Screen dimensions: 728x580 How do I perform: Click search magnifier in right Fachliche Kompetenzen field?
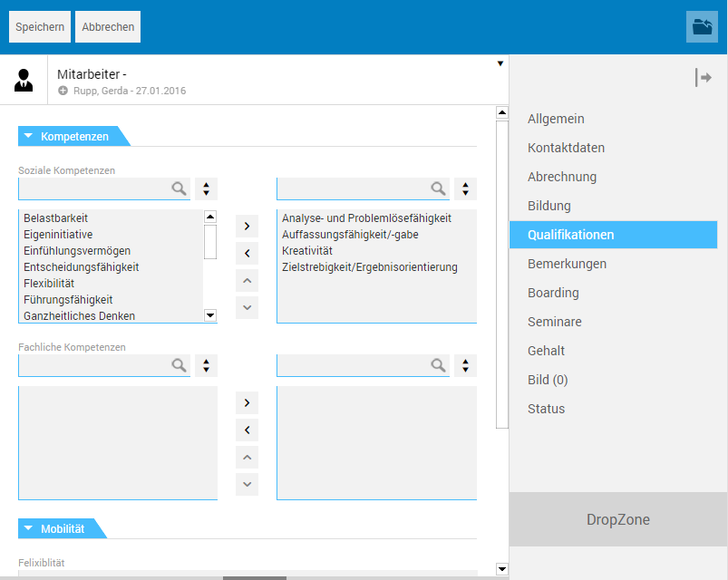pyautogui.click(x=438, y=365)
